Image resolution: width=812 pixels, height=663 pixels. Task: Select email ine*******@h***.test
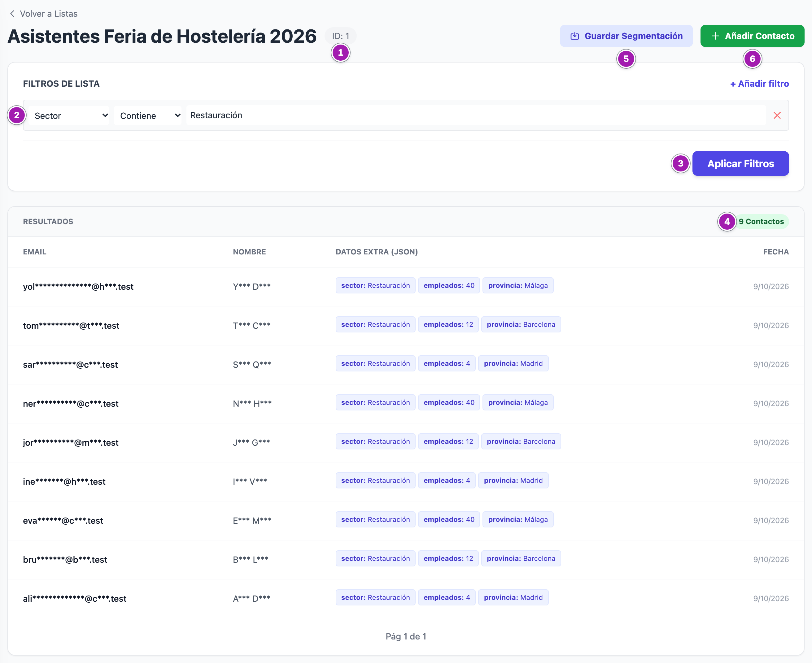tap(64, 481)
